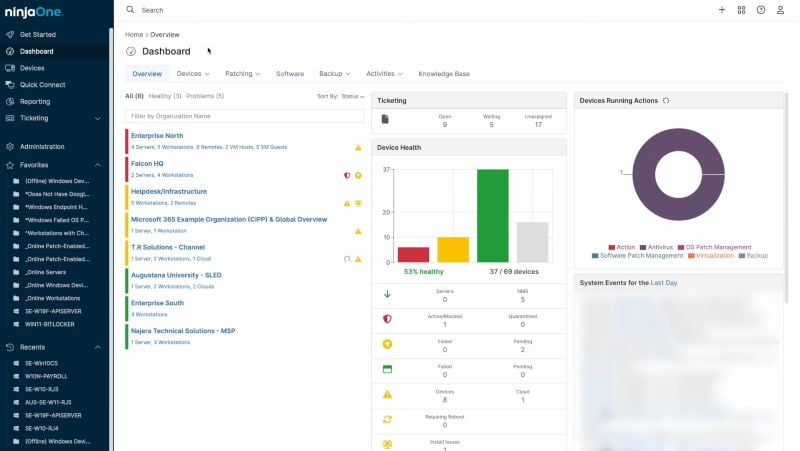This screenshot has width=800, height=451.
Task: Click the green down arrow device health icon
Action: pyautogui.click(x=387, y=294)
